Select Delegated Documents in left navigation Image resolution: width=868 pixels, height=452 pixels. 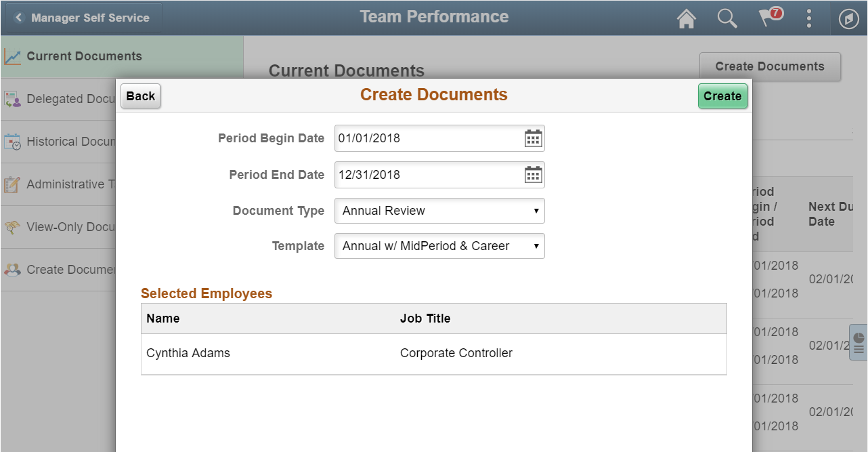pos(58,100)
